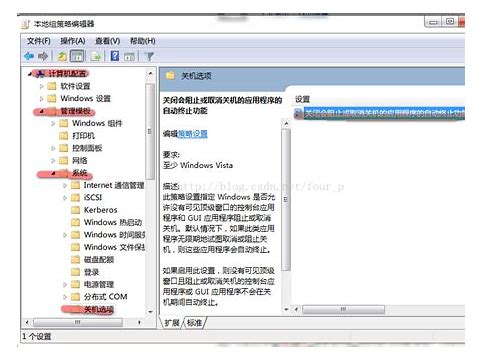Click the Export list toolbar icon

tap(96, 56)
